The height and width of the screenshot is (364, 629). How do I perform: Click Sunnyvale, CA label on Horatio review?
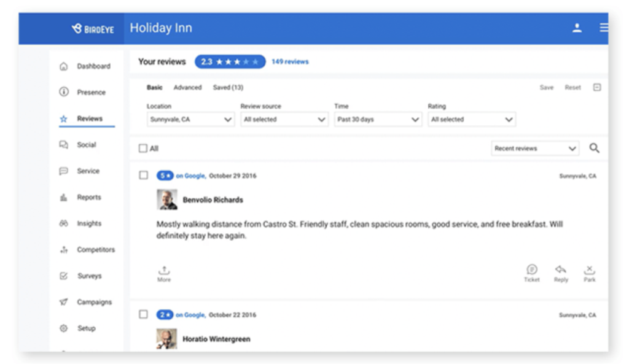coord(577,315)
